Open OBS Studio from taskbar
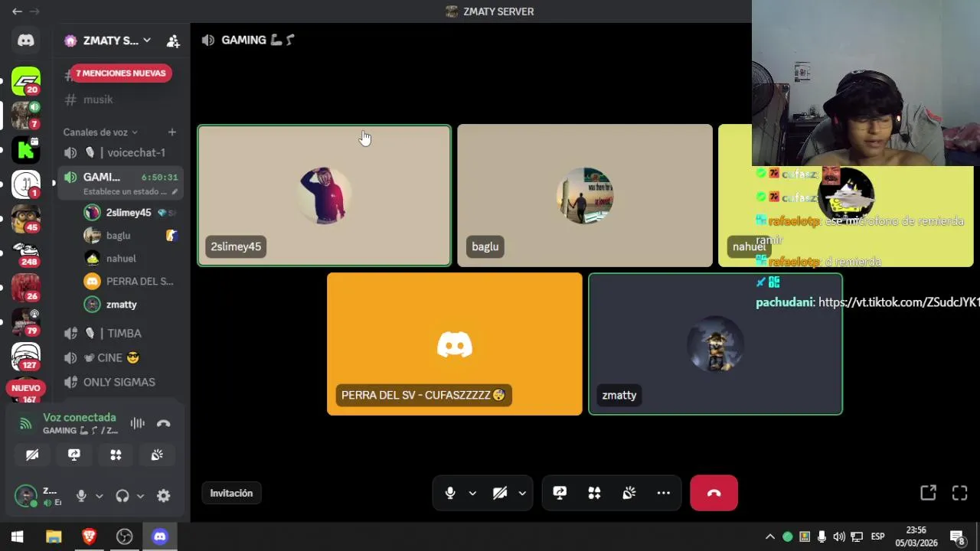980x551 pixels. coord(124,536)
